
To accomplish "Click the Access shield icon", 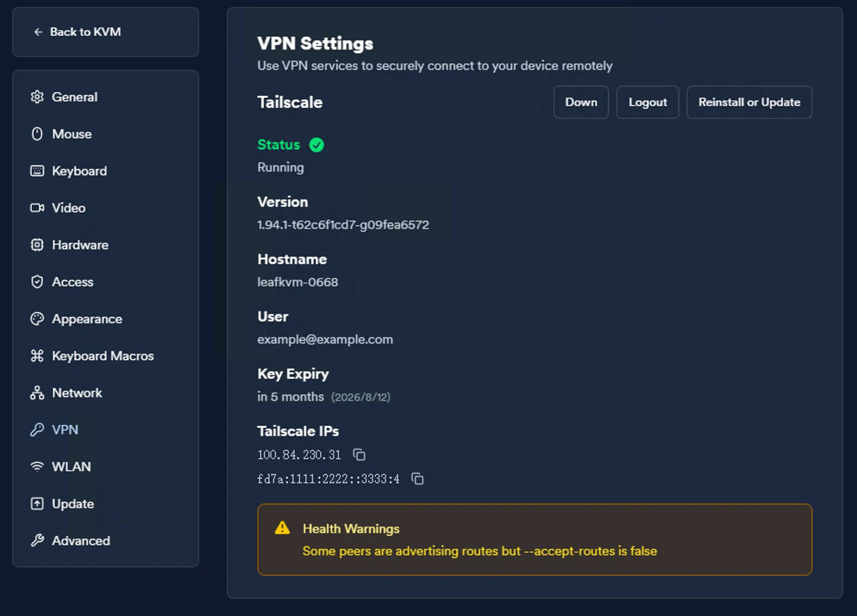I will [37, 282].
